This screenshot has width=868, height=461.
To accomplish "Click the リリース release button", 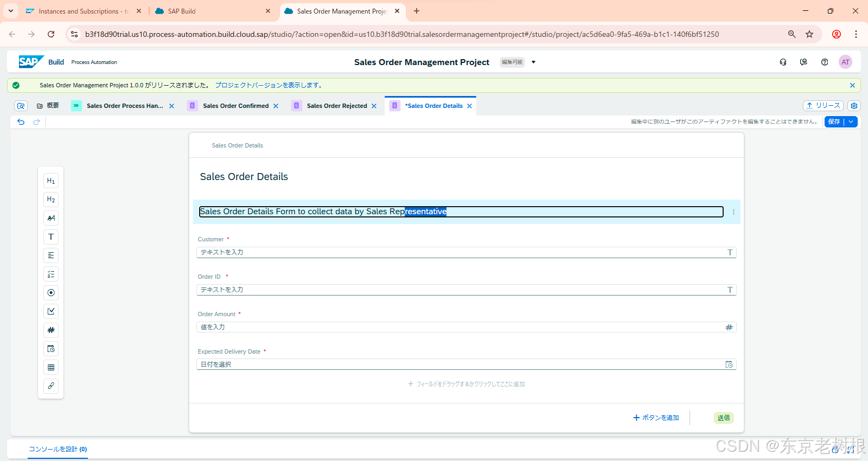I will [x=823, y=106].
